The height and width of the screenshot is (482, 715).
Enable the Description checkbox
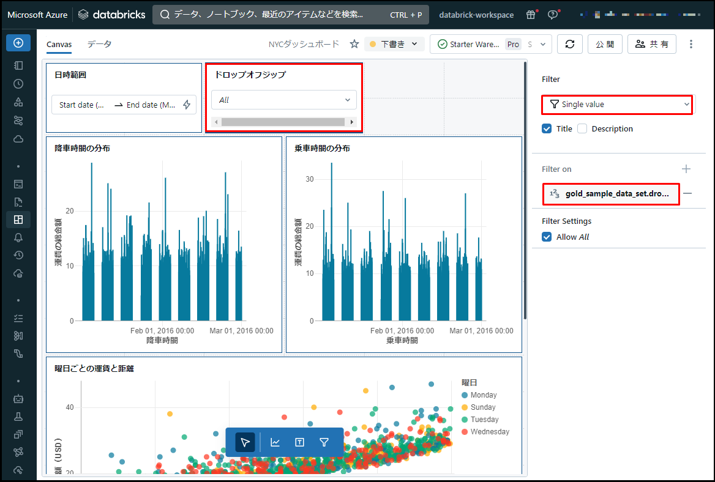(582, 129)
